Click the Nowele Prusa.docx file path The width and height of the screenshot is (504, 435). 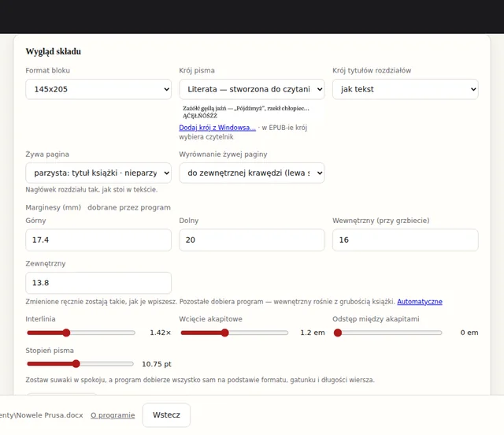coord(42,415)
